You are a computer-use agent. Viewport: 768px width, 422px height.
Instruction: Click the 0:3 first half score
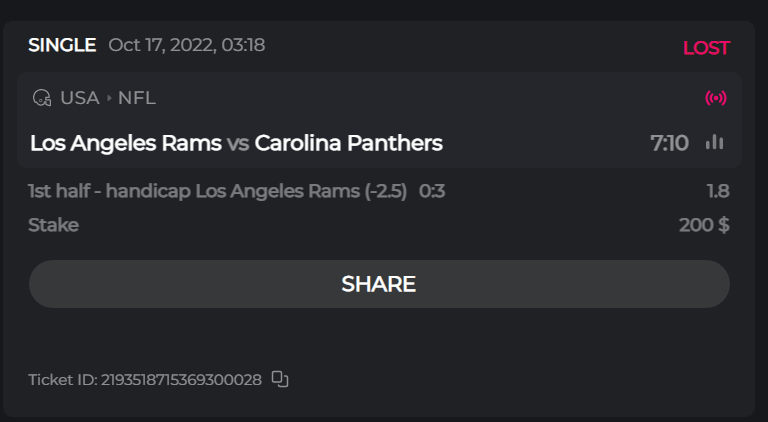coord(432,191)
